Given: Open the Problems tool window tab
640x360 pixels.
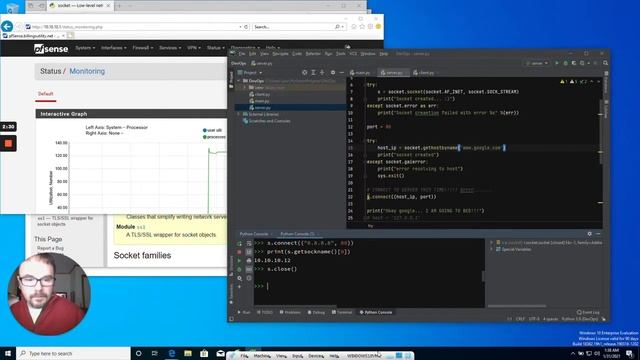Looking at the screenshot, I should (290, 312).
